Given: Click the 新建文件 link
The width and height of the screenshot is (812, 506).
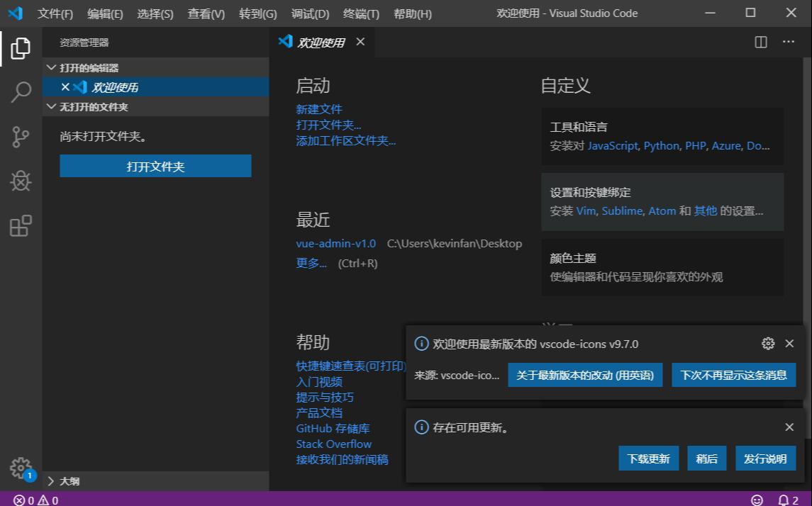Looking at the screenshot, I should click(319, 109).
